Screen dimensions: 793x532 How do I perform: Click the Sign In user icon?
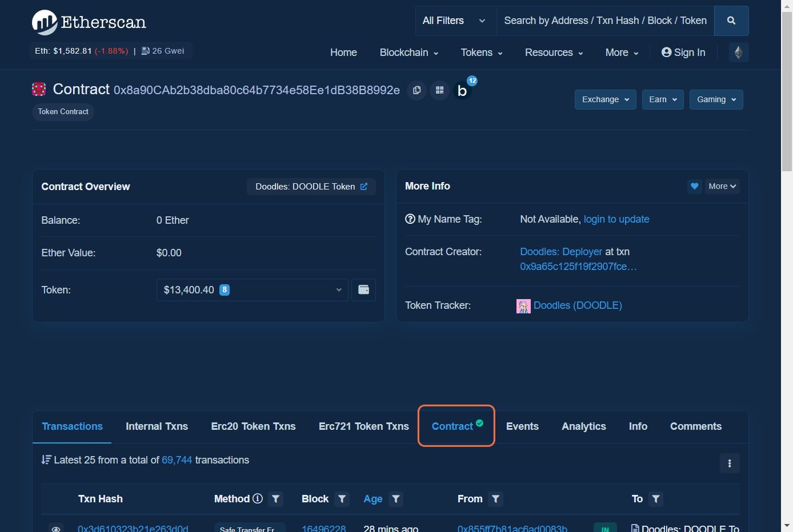pyautogui.click(x=666, y=52)
